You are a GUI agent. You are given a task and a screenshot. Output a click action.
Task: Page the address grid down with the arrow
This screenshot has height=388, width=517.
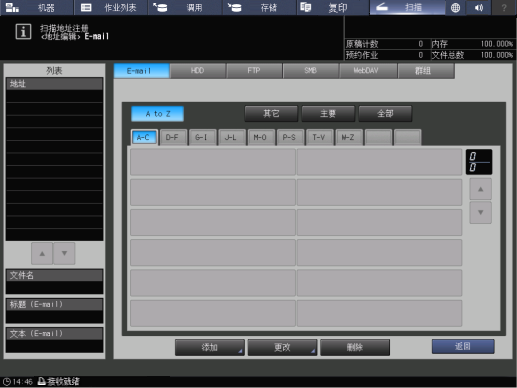coord(480,212)
